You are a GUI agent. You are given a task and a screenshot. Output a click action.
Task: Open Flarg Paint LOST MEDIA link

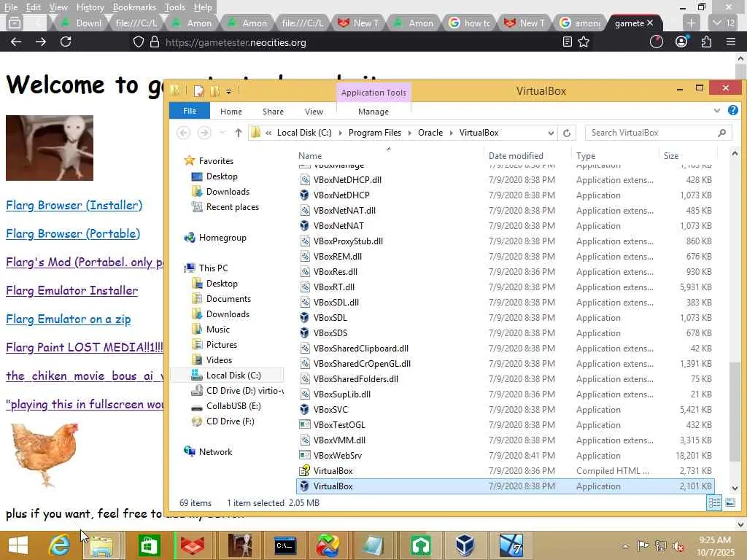[85, 347]
